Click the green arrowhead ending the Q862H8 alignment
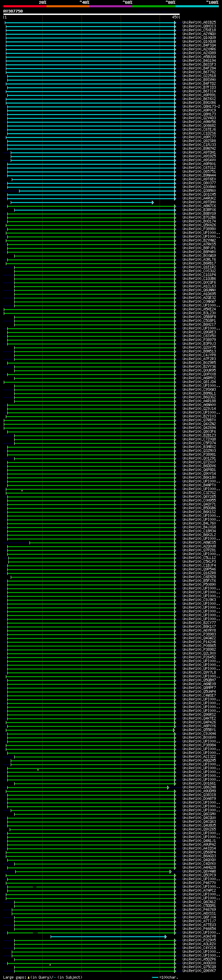Viewport: 222px width, 980px height. tap(168, 787)
